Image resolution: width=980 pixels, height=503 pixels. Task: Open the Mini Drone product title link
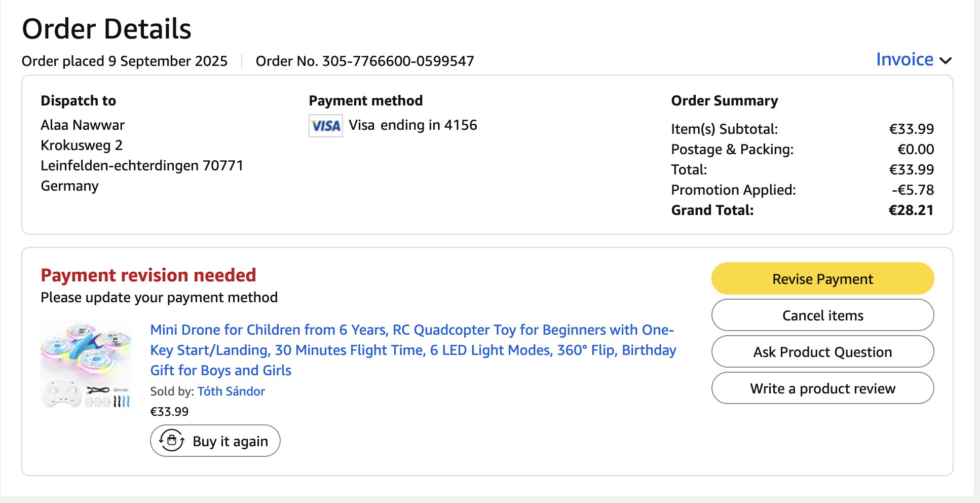point(412,350)
